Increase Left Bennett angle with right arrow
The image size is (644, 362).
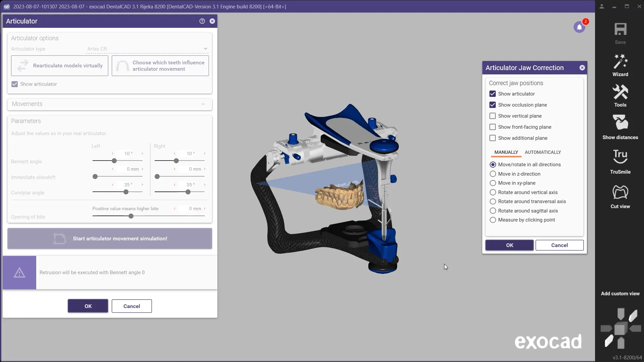(143, 154)
